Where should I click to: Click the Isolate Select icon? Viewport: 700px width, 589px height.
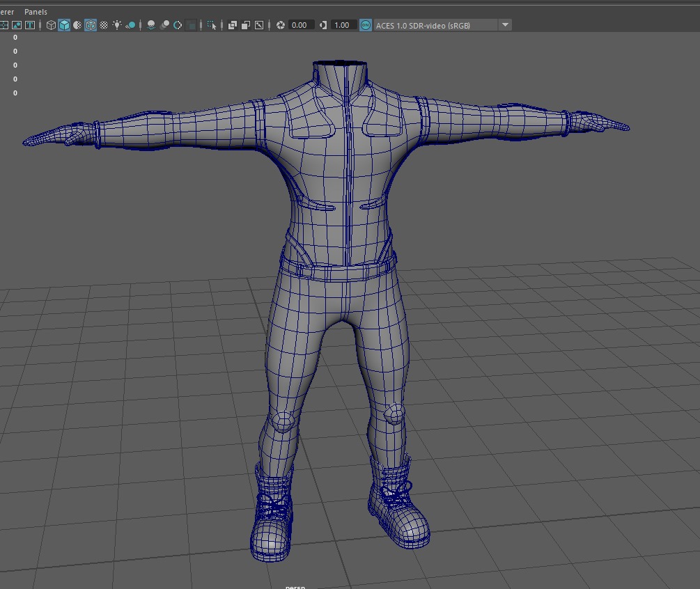point(212,25)
